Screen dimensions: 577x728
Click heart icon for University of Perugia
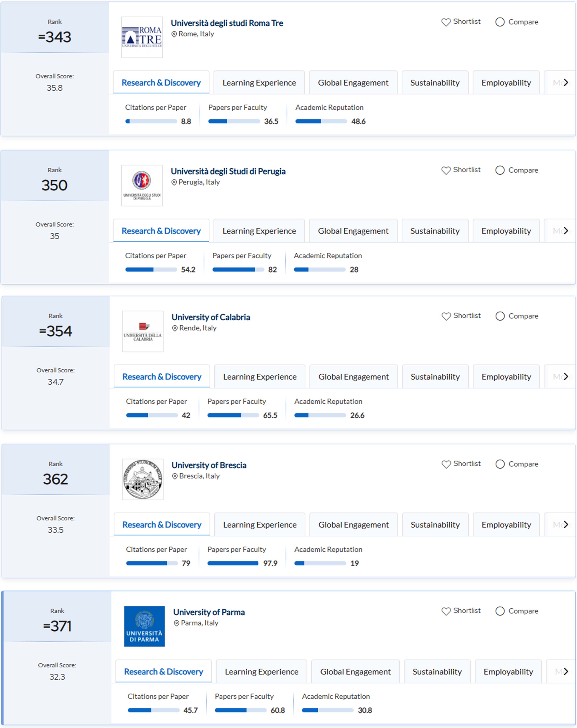pyautogui.click(x=446, y=171)
